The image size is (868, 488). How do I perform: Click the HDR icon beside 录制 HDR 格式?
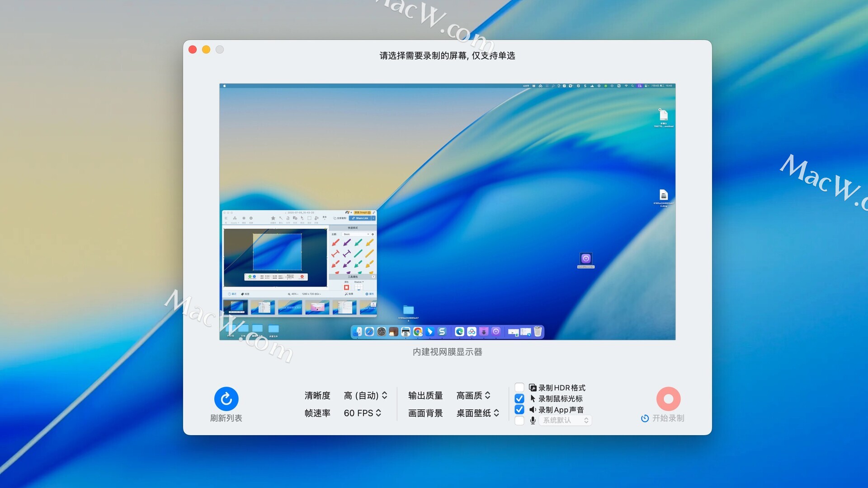click(533, 388)
